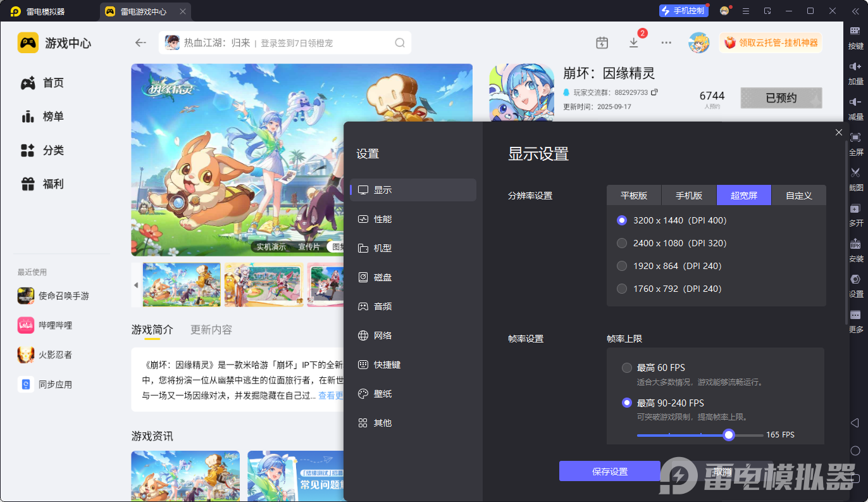Go to 分类 in the game center
Viewport: 868px width, 502px height.
click(x=42, y=151)
